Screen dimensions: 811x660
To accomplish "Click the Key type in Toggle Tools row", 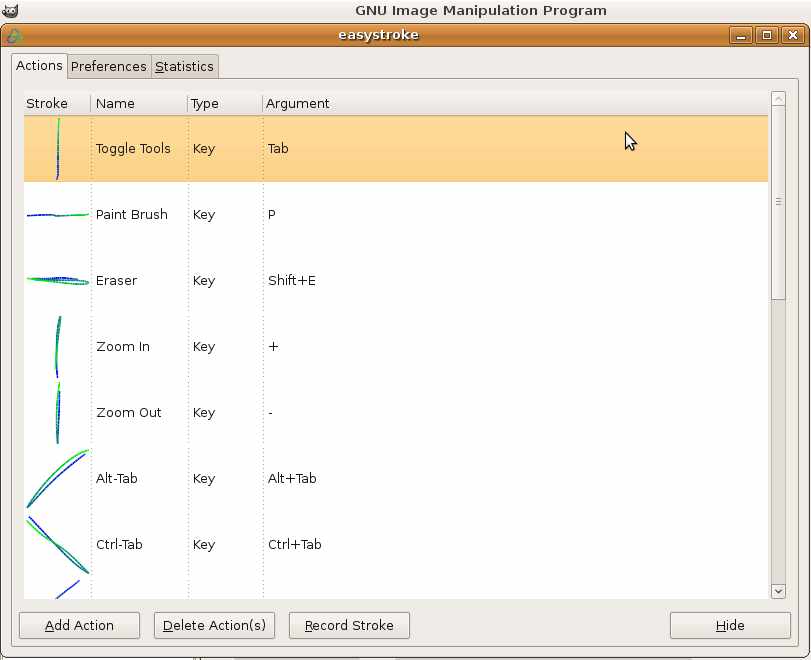I will pyautogui.click(x=204, y=149).
